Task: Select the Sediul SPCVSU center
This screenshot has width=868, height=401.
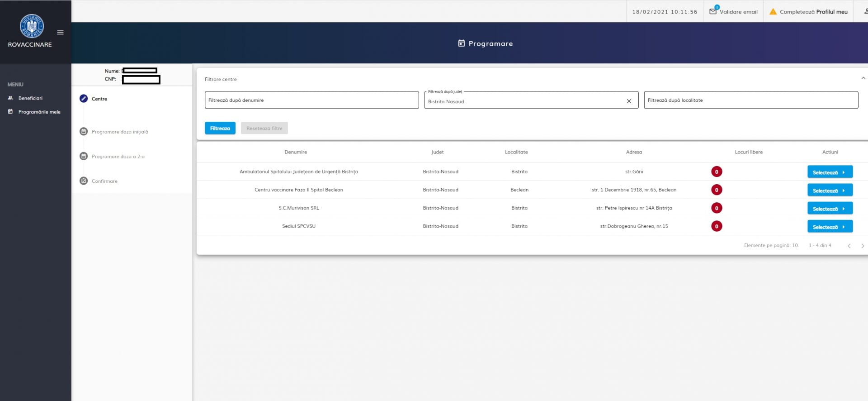Action: click(830, 226)
